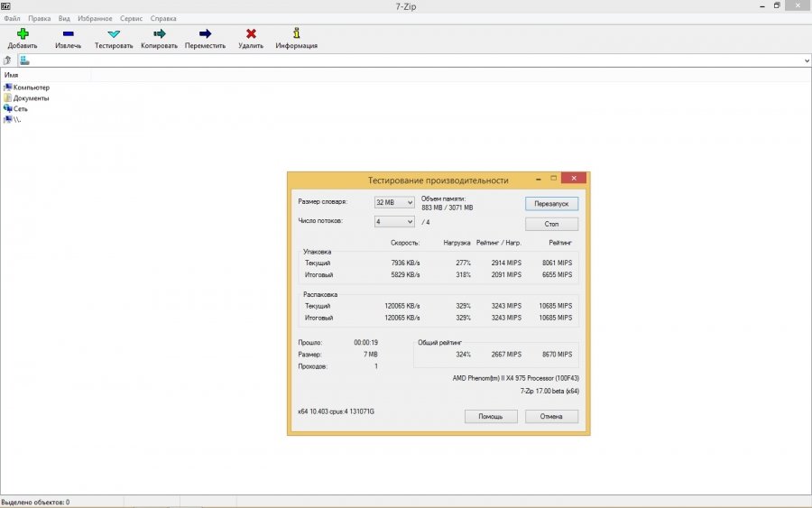Image resolution: width=812 pixels, height=508 pixels.
Task: Open the Справка menu
Action: point(163,18)
